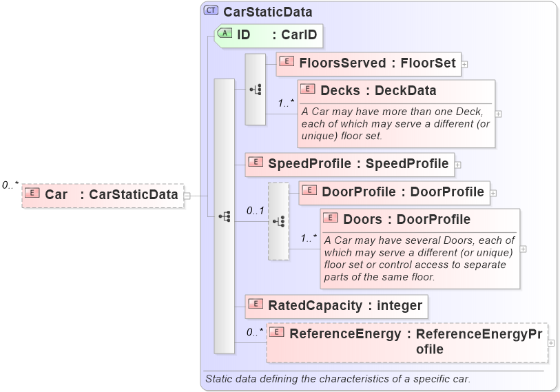
Task: Click the Doors description about several Doors
Action: (419, 258)
